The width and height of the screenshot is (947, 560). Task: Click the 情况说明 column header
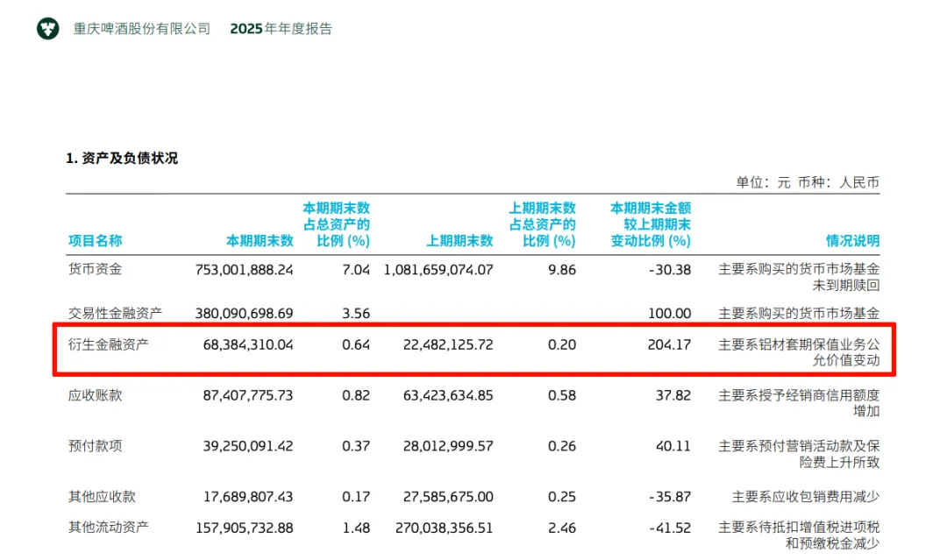click(x=852, y=241)
